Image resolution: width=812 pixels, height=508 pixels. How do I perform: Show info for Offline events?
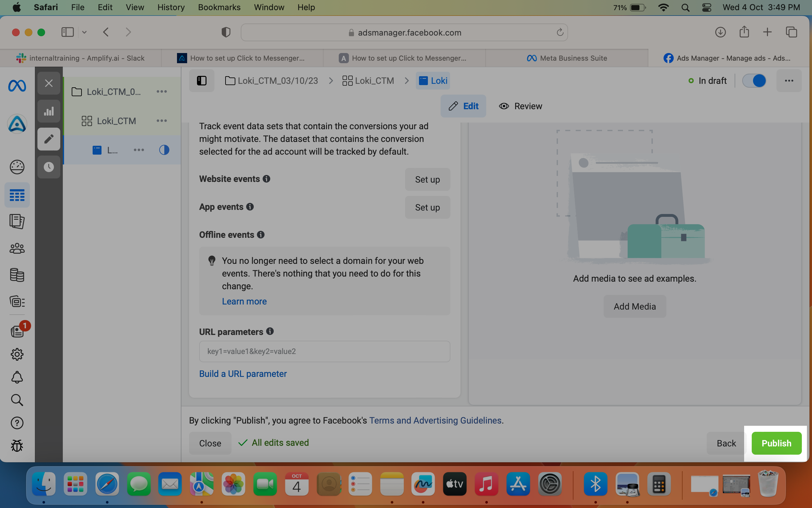pyautogui.click(x=261, y=235)
